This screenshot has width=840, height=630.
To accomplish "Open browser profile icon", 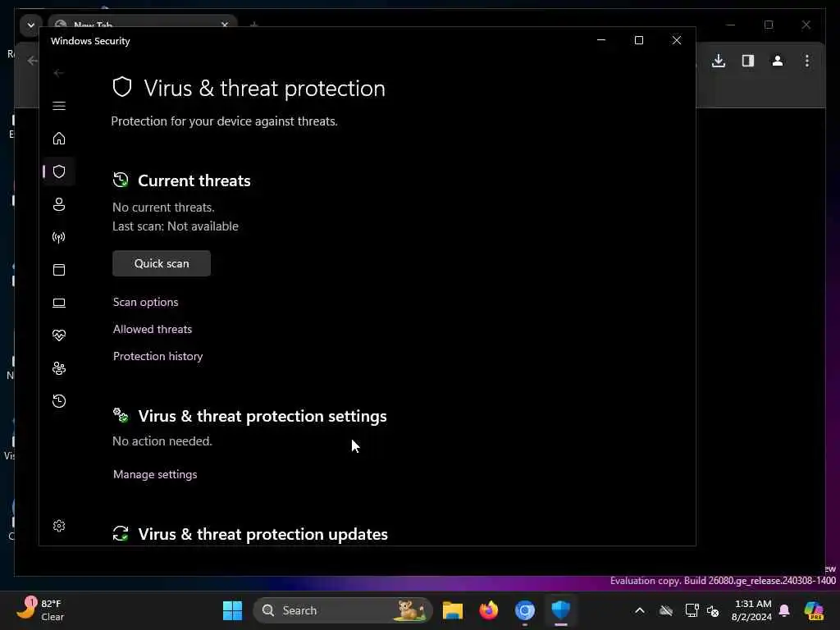I will 778,61.
